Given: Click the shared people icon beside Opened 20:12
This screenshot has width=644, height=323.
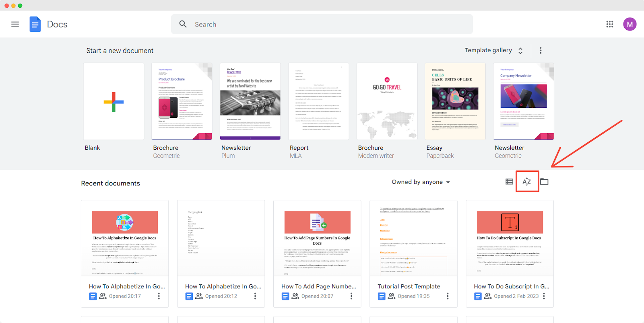Looking at the screenshot, I should [x=199, y=296].
